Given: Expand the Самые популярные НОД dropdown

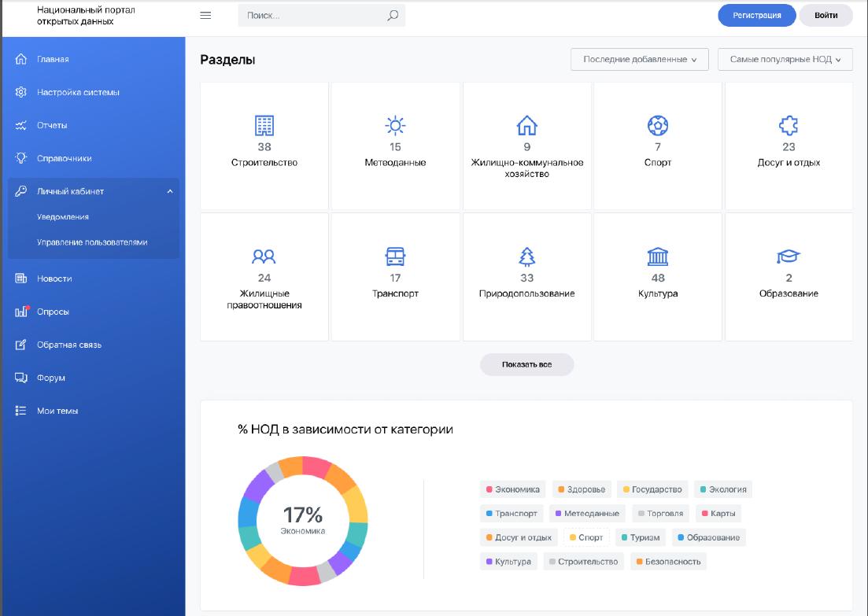Looking at the screenshot, I should point(785,59).
